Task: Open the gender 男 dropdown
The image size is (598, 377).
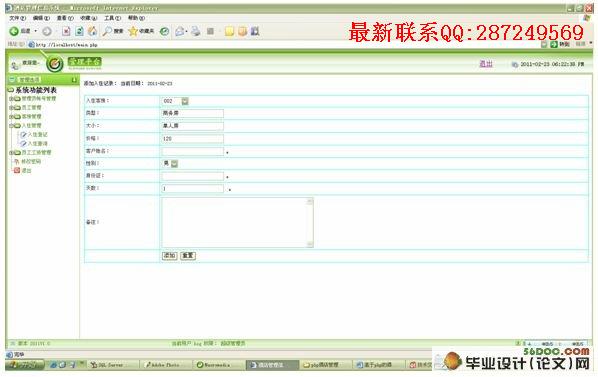Action: [174, 164]
